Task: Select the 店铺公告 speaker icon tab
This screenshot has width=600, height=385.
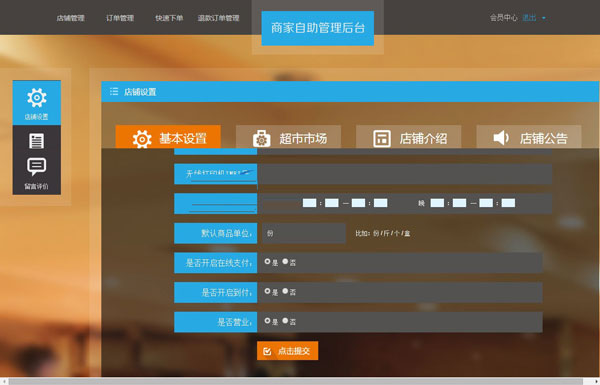Action: 529,138
